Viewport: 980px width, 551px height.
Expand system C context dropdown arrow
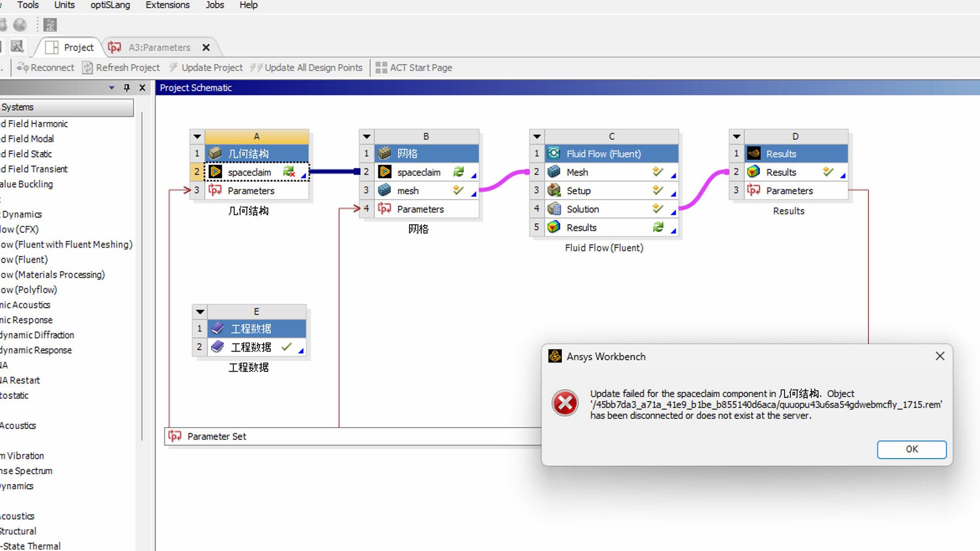pos(537,137)
